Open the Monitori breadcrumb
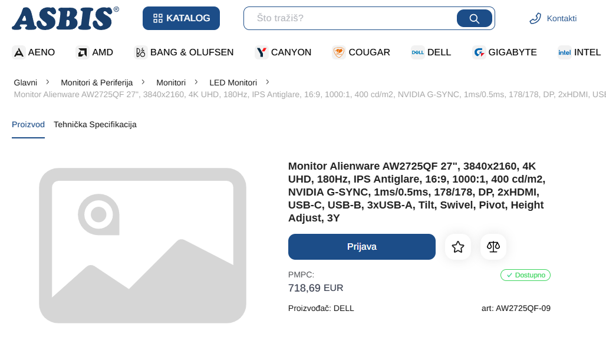Image resolution: width=606 pixels, height=364 pixels. click(x=171, y=82)
